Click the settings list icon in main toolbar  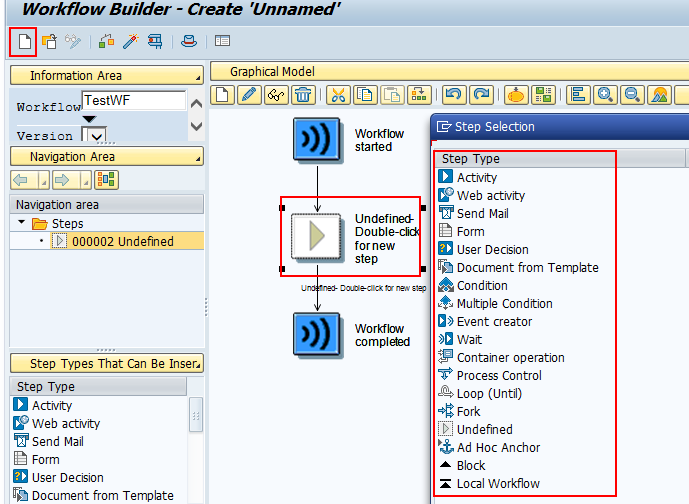coord(222,41)
